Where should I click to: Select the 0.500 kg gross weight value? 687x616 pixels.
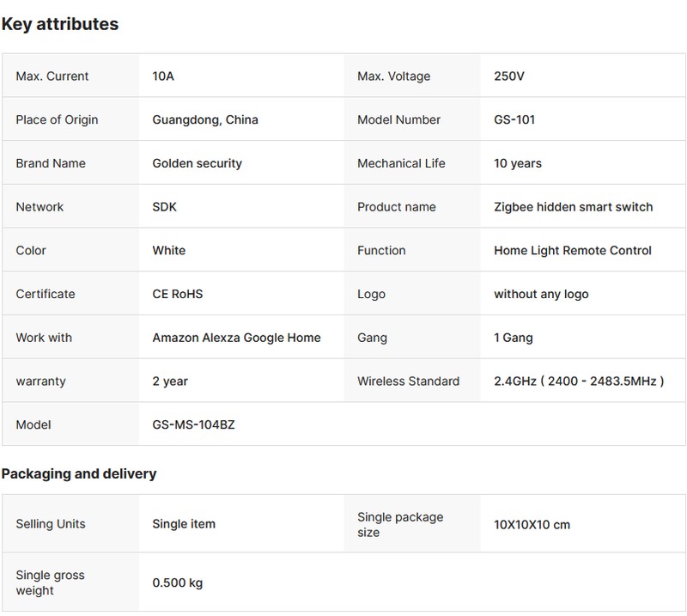177,583
